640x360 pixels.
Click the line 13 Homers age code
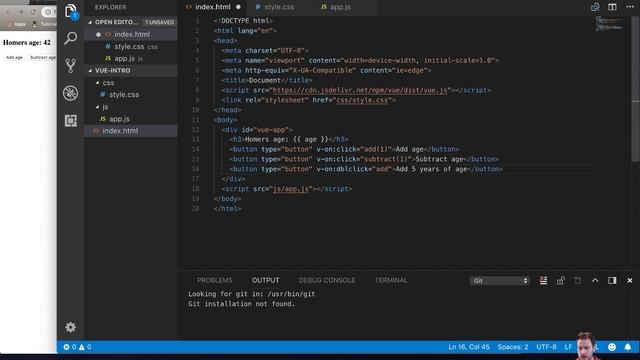point(289,140)
